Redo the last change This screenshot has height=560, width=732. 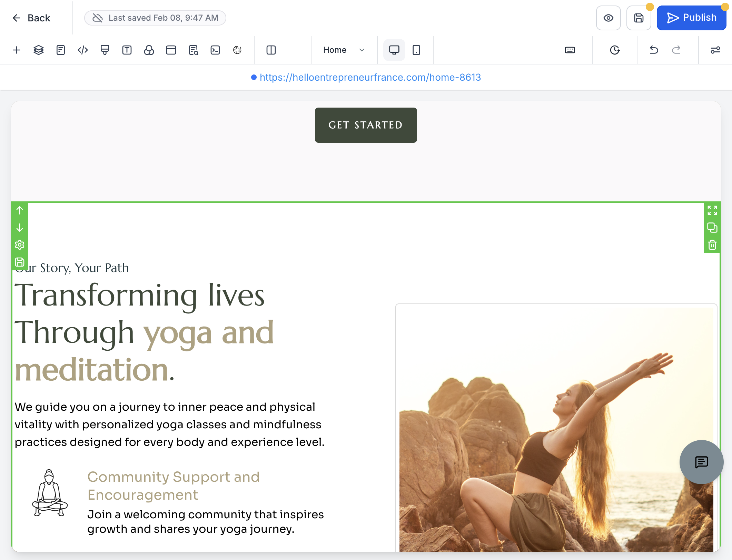[676, 50]
